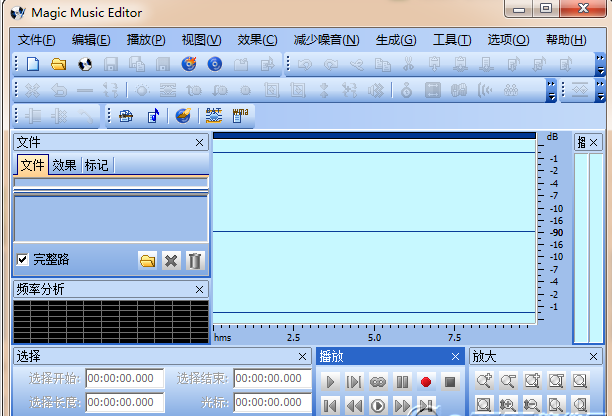Close the 频率分析 panel
The width and height of the screenshot is (612, 416).
[x=199, y=290]
